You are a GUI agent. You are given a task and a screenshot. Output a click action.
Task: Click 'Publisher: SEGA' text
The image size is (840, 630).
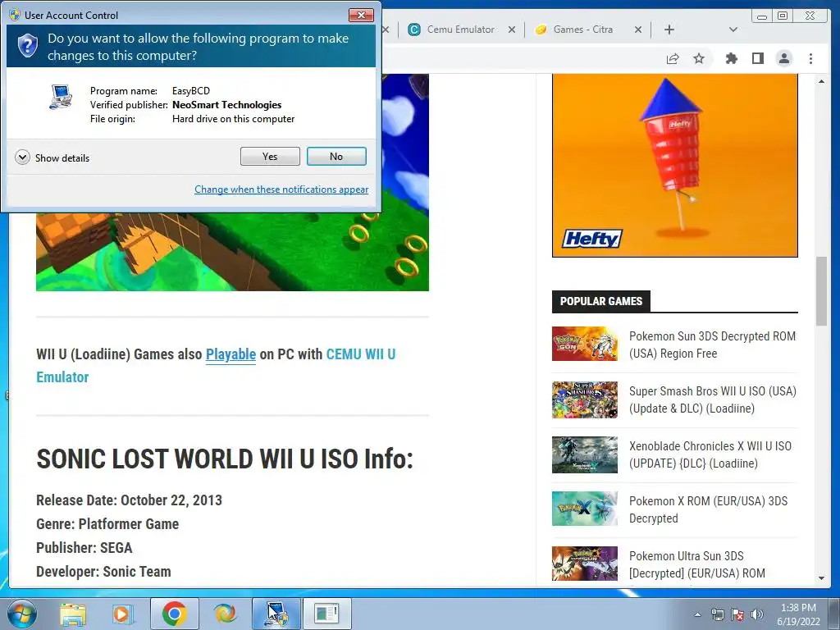click(84, 547)
